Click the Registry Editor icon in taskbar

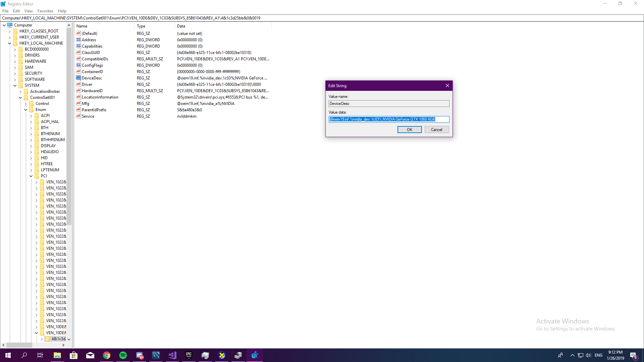point(254,355)
